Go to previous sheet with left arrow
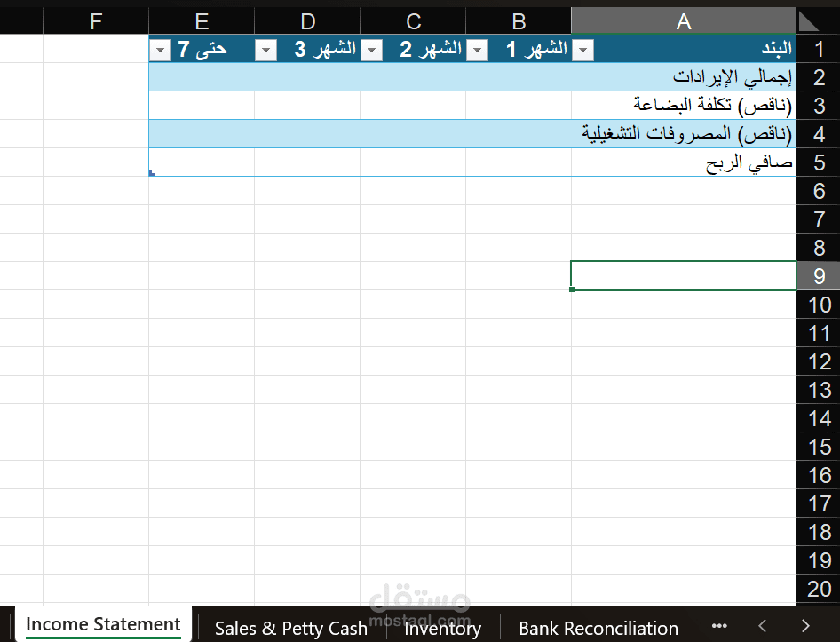The image size is (840, 642). [763, 626]
